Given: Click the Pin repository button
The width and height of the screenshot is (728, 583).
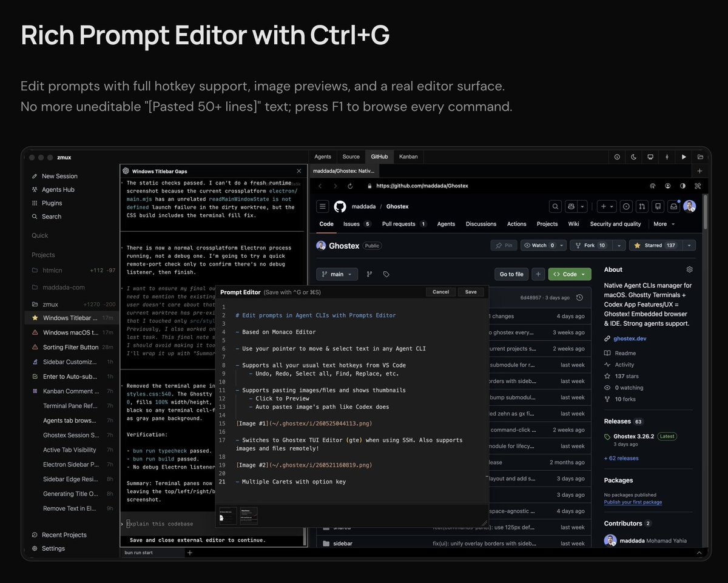Looking at the screenshot, I should pos(504,246).
